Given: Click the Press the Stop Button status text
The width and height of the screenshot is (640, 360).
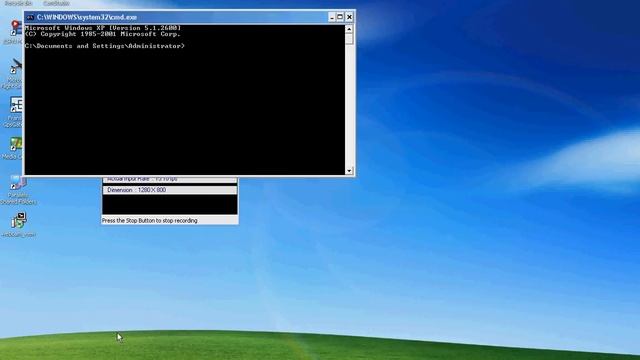Looking at the screenshot, I should 149,220.
